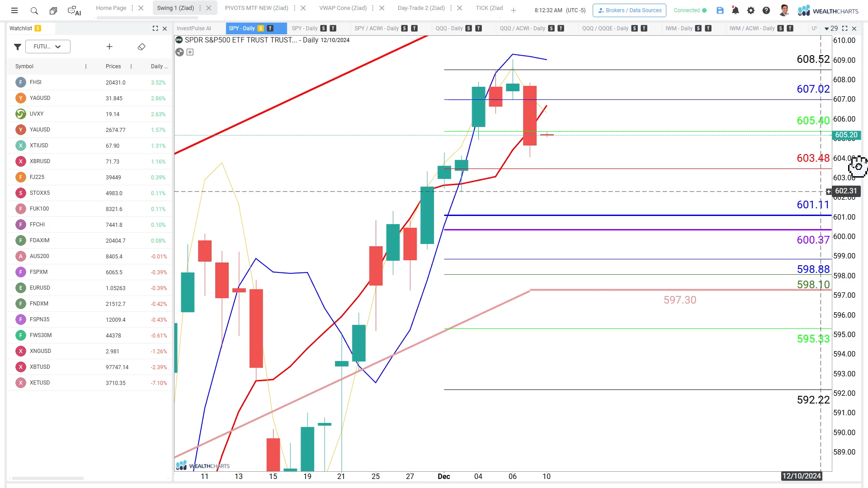Open Brokers / Data Sources
This screenshot has height=488, width=868.
[629, 10]
